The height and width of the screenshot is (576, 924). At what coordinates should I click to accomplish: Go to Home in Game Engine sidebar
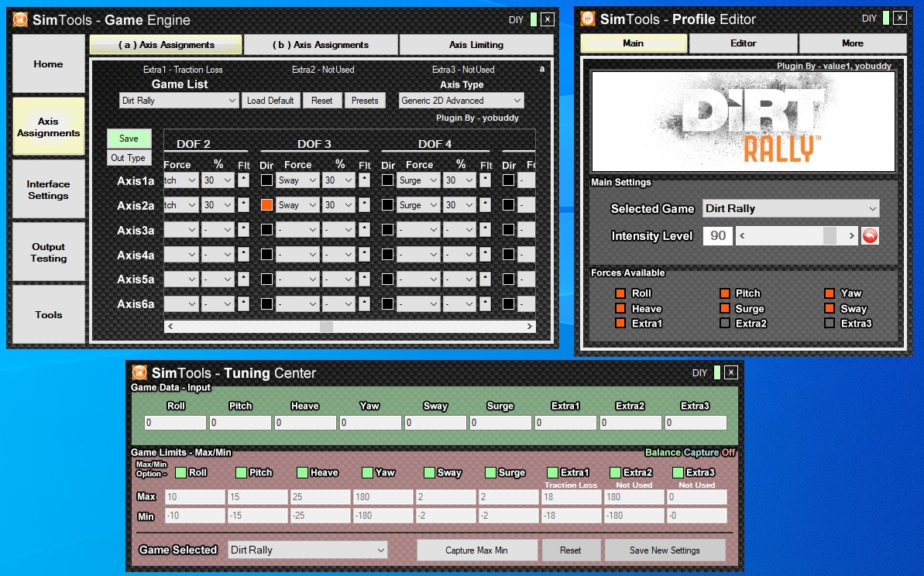(x=48, y=64)
